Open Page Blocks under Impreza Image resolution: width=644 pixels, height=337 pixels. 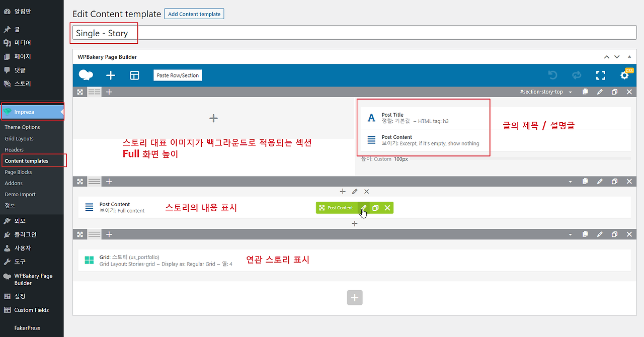[x=18, y=172]
